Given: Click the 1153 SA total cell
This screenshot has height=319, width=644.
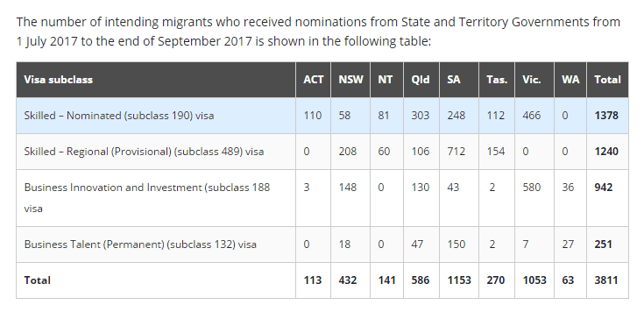Looking at the screenshot, I should coord(458,280).
